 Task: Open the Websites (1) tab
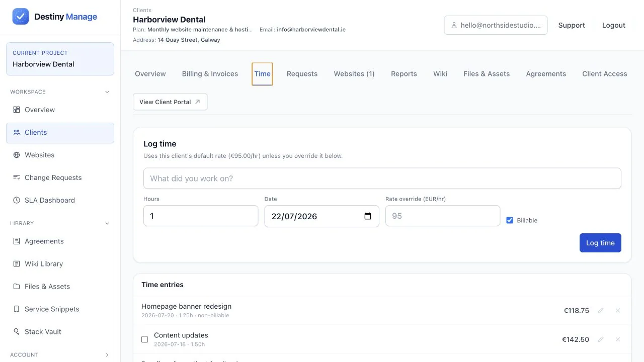click(354, 74)
